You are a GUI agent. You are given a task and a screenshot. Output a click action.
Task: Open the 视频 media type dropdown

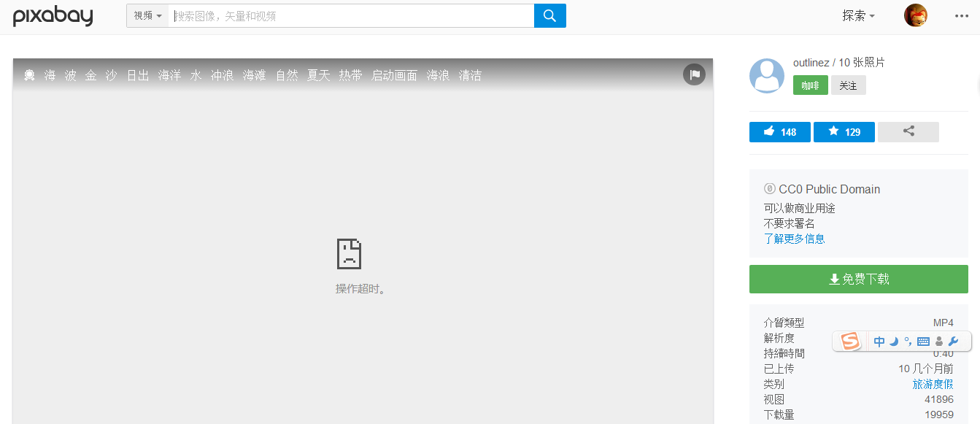148,15
